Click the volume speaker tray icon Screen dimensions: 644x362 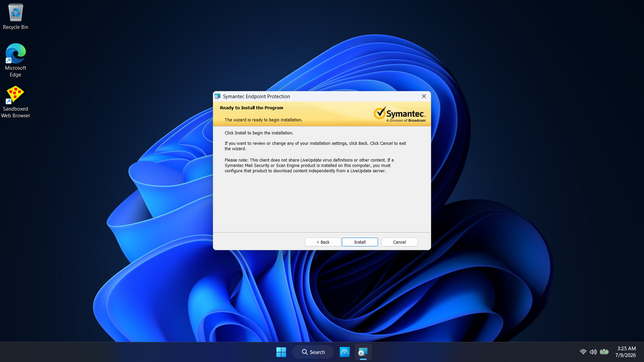point(593,352)
